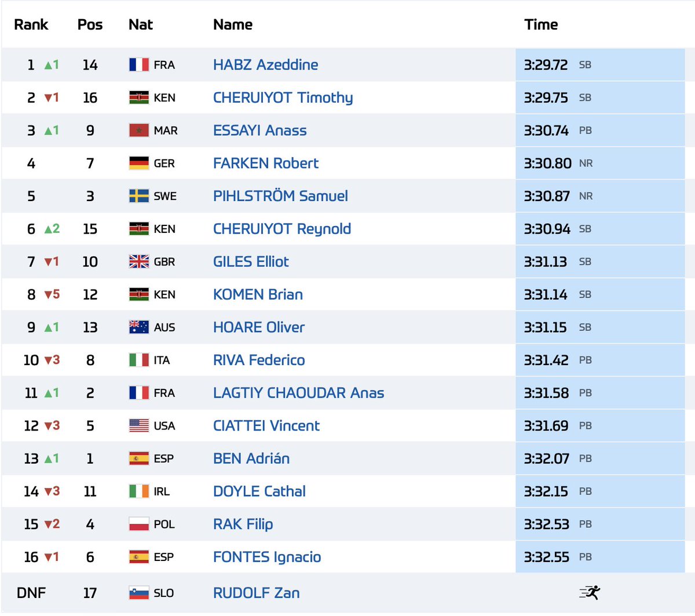The image size is (695, 616).
Task: Click the Australian flag next to AUS
Action: click(x=139, y=327)
